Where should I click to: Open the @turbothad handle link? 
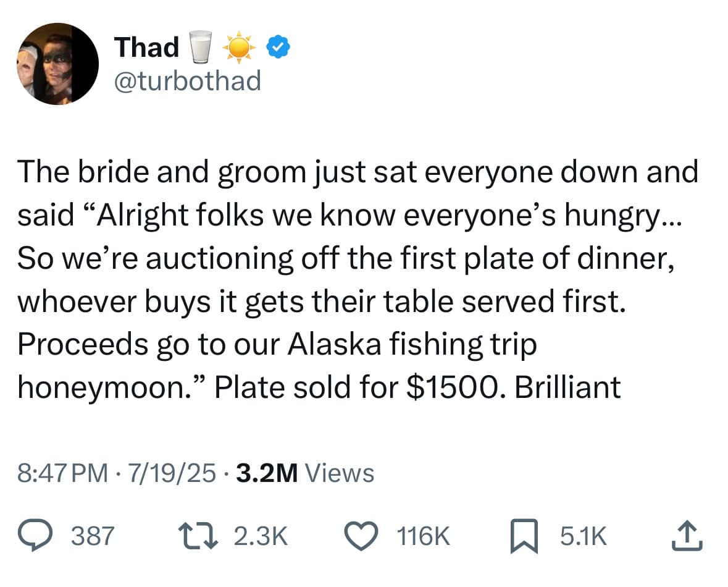pos(188,80)
